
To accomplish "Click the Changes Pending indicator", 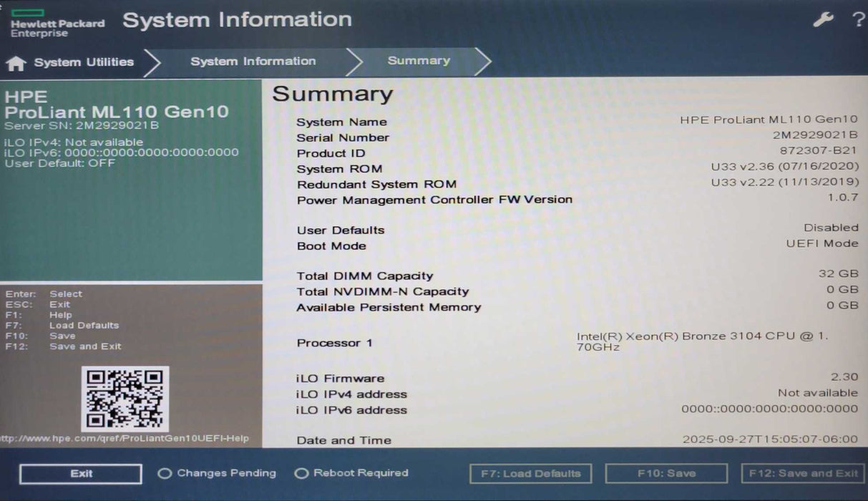I will point(217,473).
